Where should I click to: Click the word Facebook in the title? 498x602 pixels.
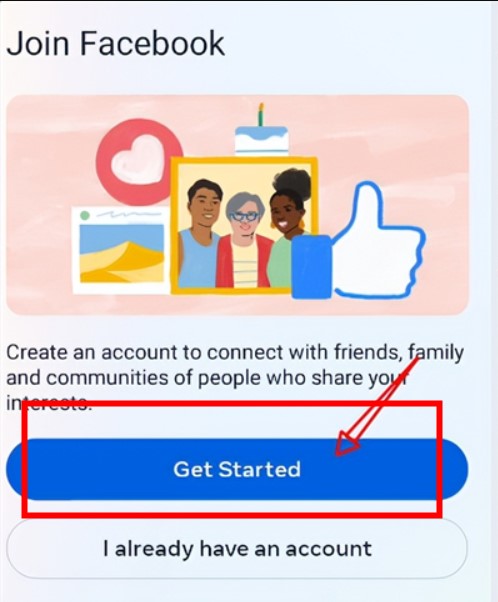tap(152, 43)
